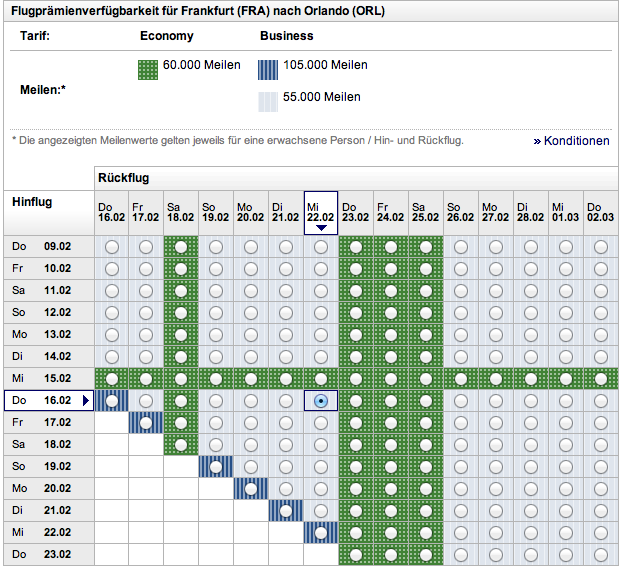
Task: Select Hinflug Sa 18.02 with Rückflug Sa 18.02
Action: (181, 445)
